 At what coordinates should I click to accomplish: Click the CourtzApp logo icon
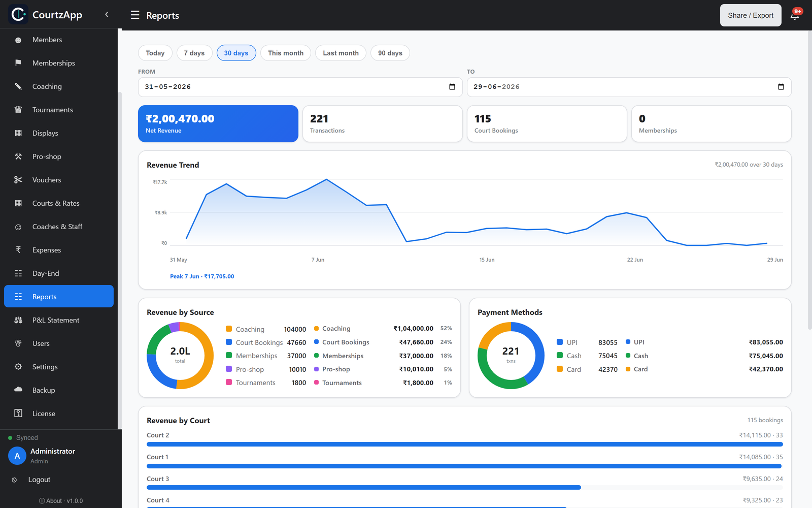tap(18, 15)
